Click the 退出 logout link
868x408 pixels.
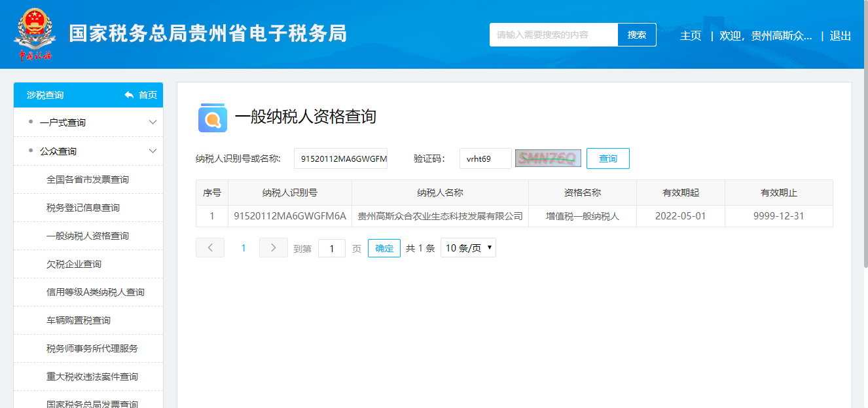841,36
